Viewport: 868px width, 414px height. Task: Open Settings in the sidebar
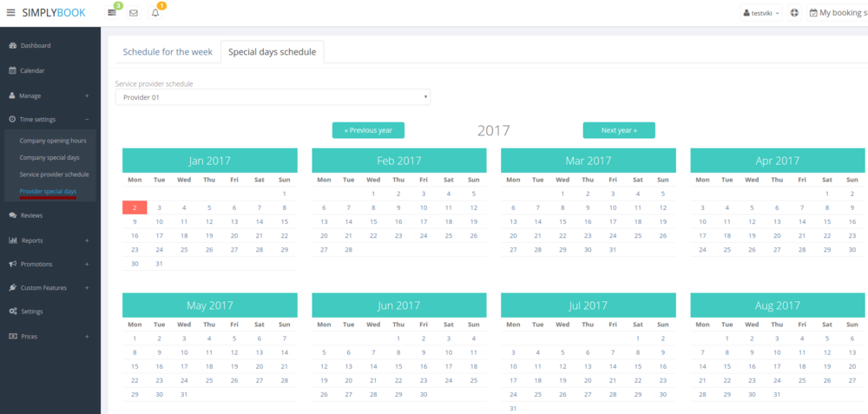tap(32, 312)
